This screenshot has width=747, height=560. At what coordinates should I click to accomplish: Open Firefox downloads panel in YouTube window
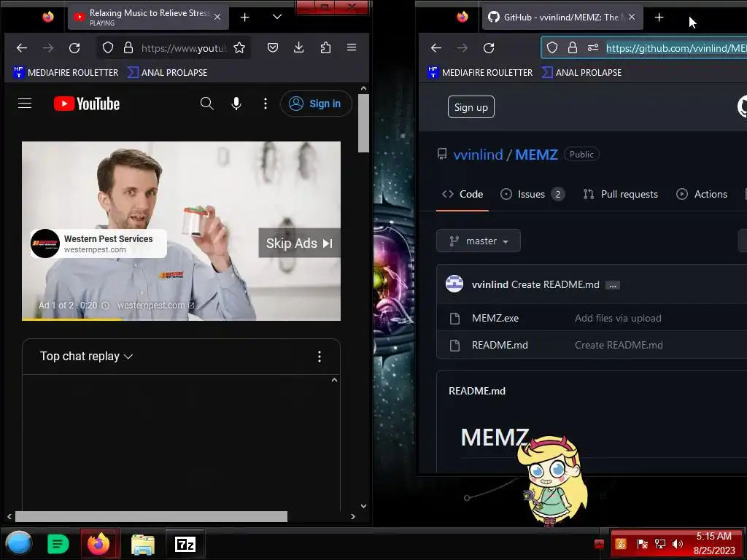coord(298,47)
